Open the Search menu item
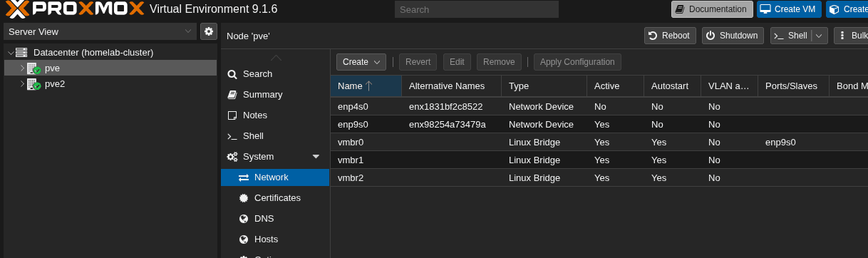The height and width of the screenshot is (258, 868). (275, 74)
